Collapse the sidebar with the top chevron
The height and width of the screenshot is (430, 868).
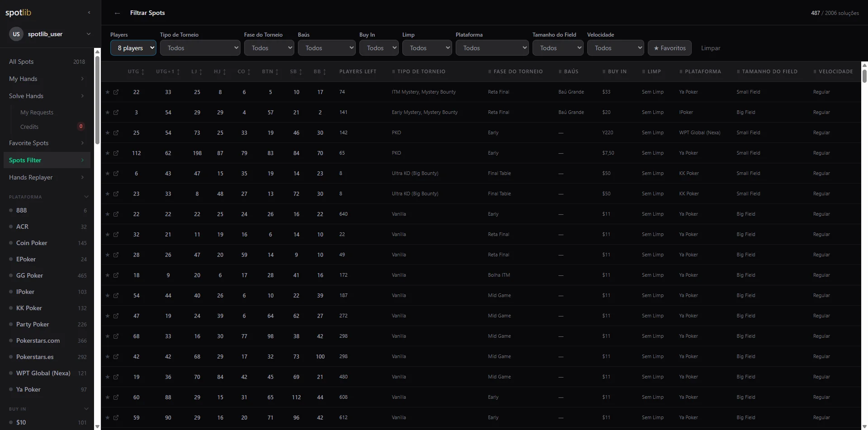coord(89,13)
